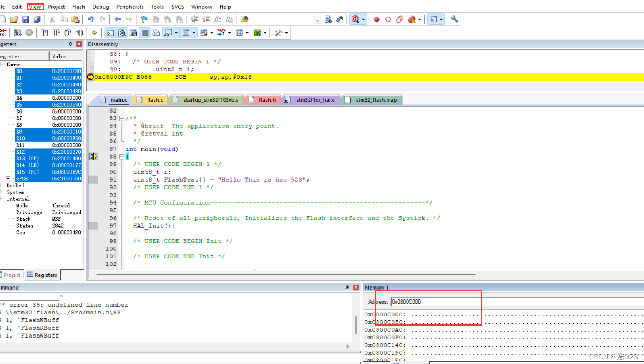Open the Analysis windows dropdown arrow
The height and width of the screenshot is (364, 644).
pos(229,33)
